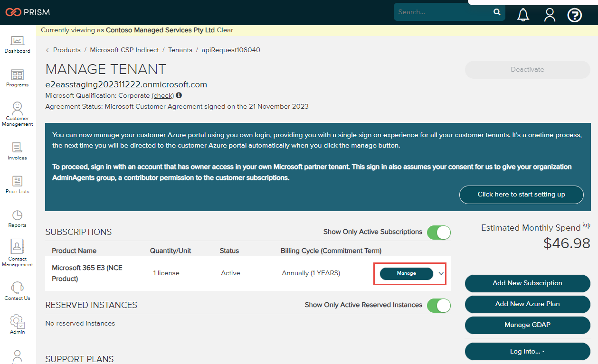Click Microsoft 365 E3 (NCE Product) name
598x364 pixels.
(x=87, y=273)
